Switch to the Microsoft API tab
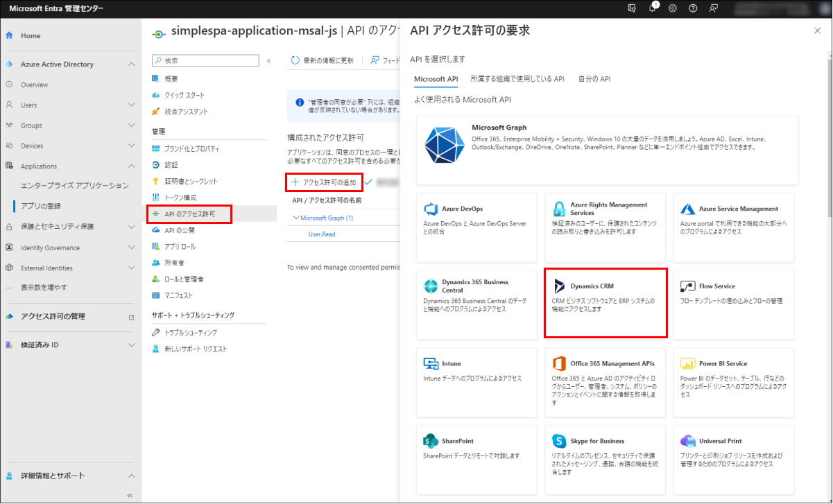This screenshot has width=833, height=504. pyautogui.click(x=436, y=79)
